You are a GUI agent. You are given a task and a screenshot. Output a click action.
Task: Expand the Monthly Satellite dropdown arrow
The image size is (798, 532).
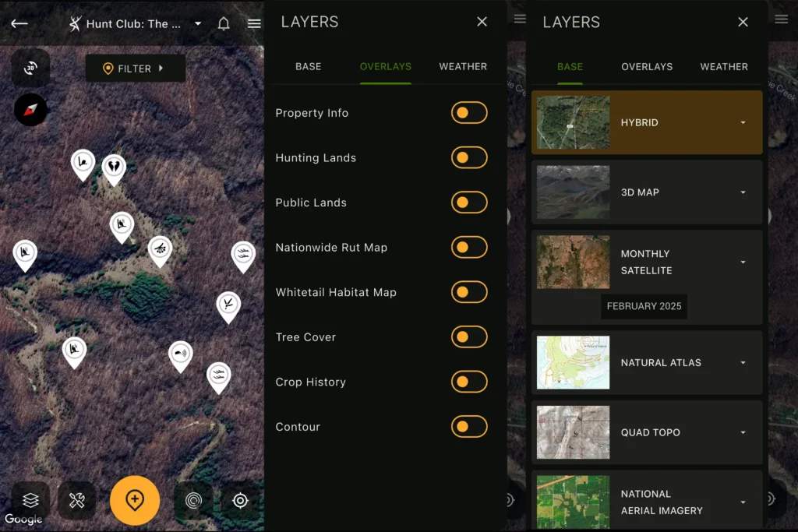(743, 262)
